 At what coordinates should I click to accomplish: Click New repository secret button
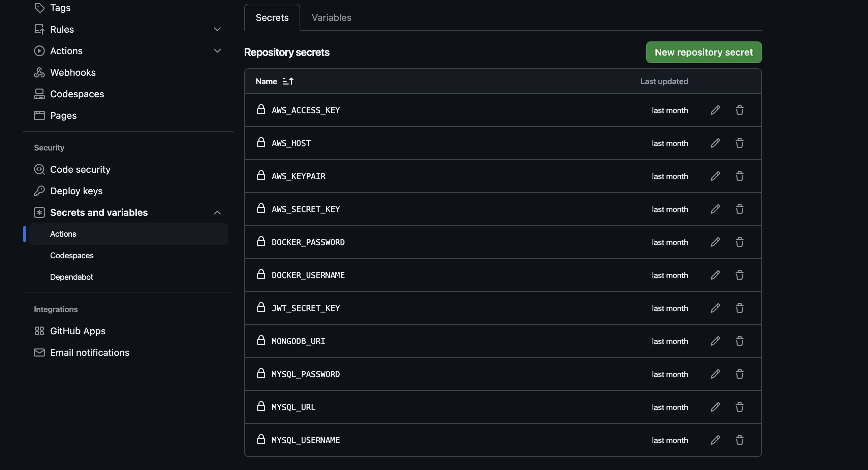point(704,52)
